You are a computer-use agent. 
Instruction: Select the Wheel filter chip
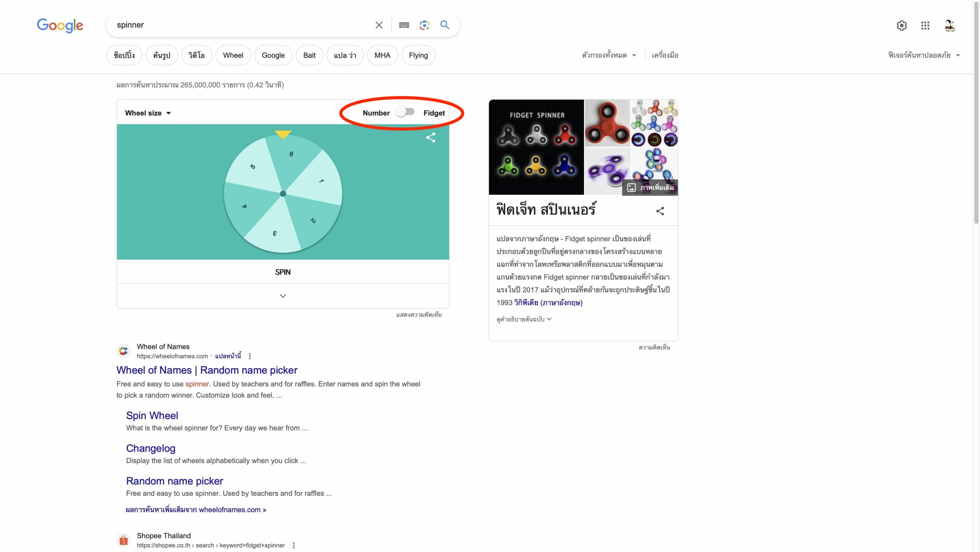[233, 56]
